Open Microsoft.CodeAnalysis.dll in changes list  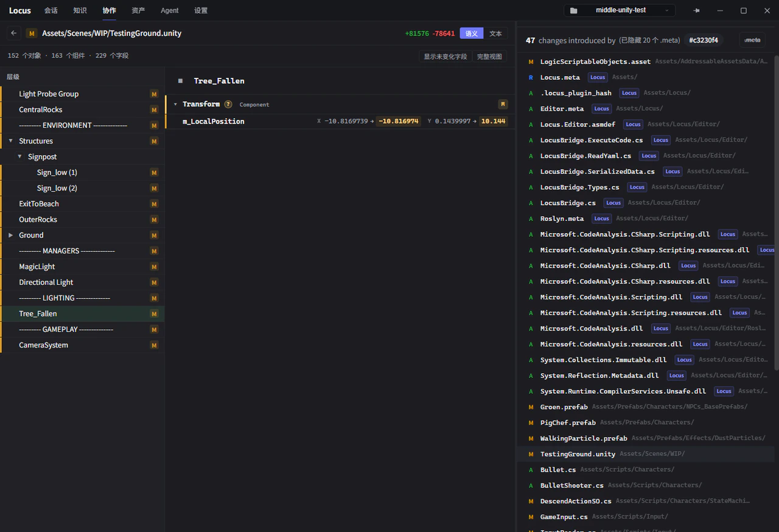(x=645, y=328)
